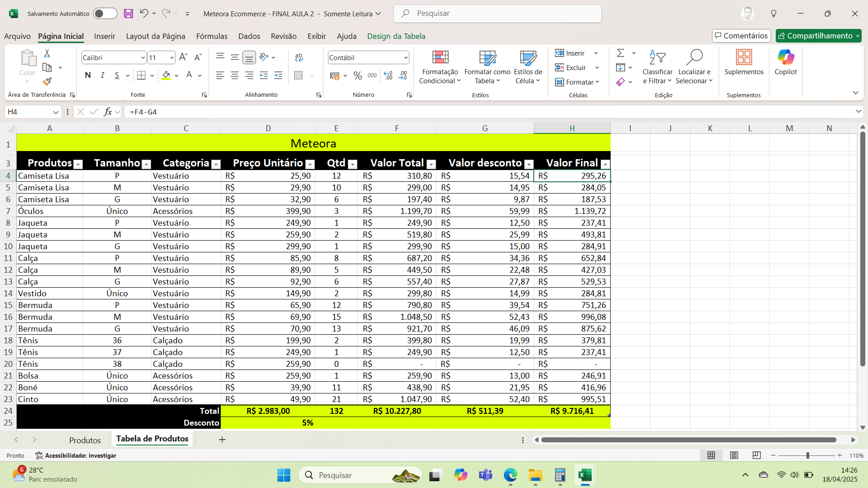Image resolution: width=868 pixels, height=488 pixels.
Task: Switch to Page Layout view icon
Action: pyautogui.click(x=734, y=455)
